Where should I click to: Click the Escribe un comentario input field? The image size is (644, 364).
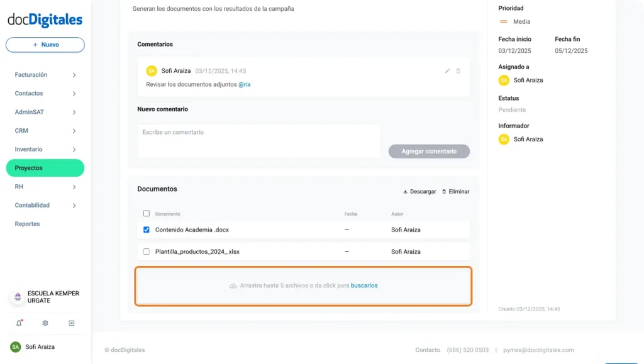tap(259, 141)
